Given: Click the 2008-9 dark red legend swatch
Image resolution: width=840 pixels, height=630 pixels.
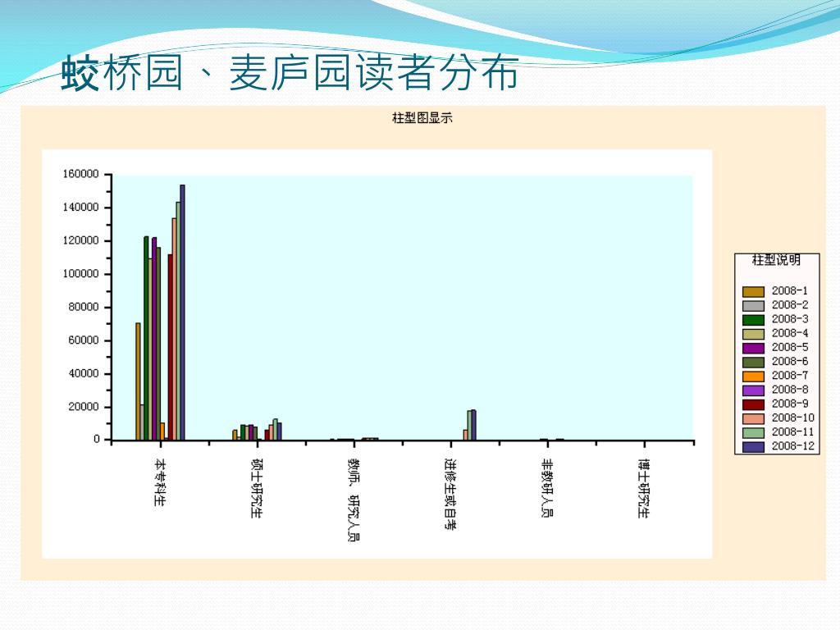Looking at the screenshot, I should pos(753,404).
